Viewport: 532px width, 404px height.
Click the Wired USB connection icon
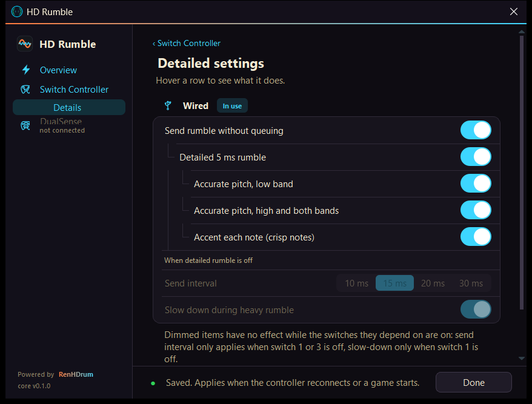(168, 106)
